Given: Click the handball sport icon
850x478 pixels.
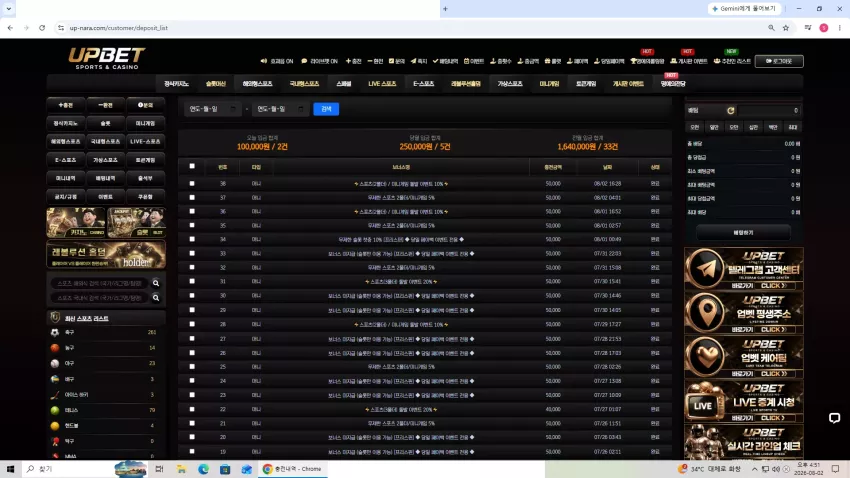Looking at the screenshot, I should [x=55, y=425].
